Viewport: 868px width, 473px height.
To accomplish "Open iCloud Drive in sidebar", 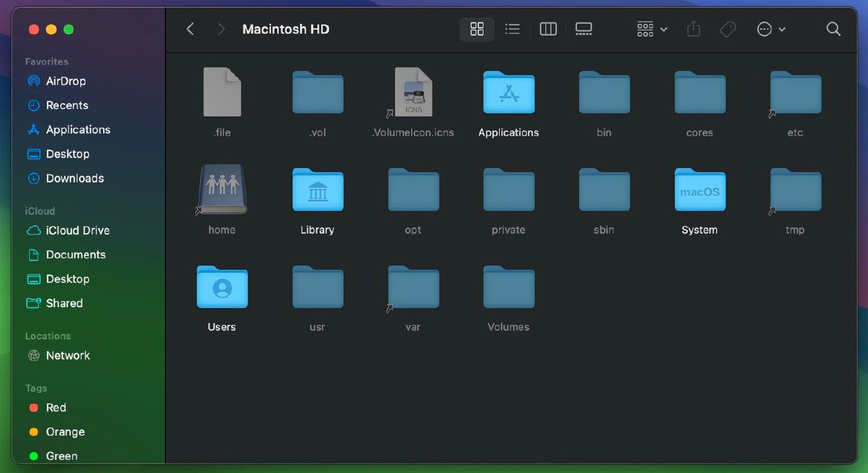I will [x=77, y=230].
